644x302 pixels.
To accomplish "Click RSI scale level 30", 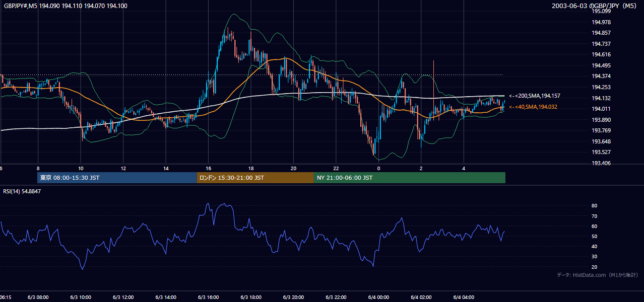I will (594, 257).
